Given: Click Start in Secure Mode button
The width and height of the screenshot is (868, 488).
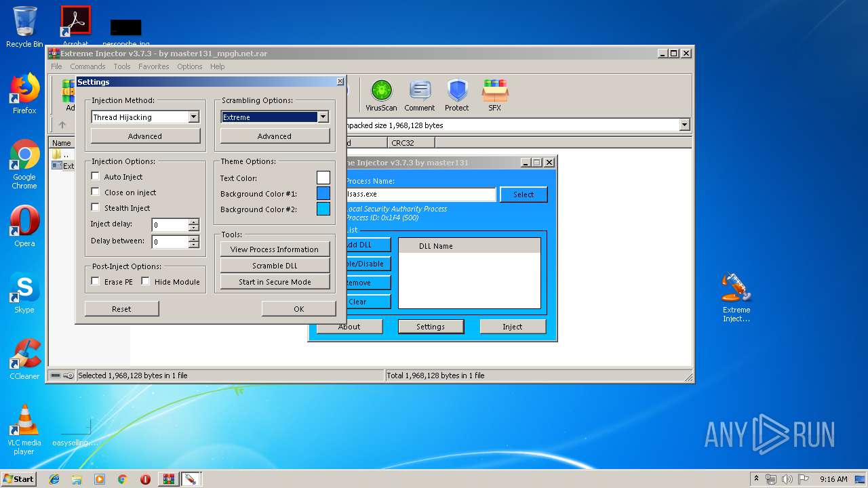Looking at the screenshot, I should pyautogui.click(x=275, y=281).
